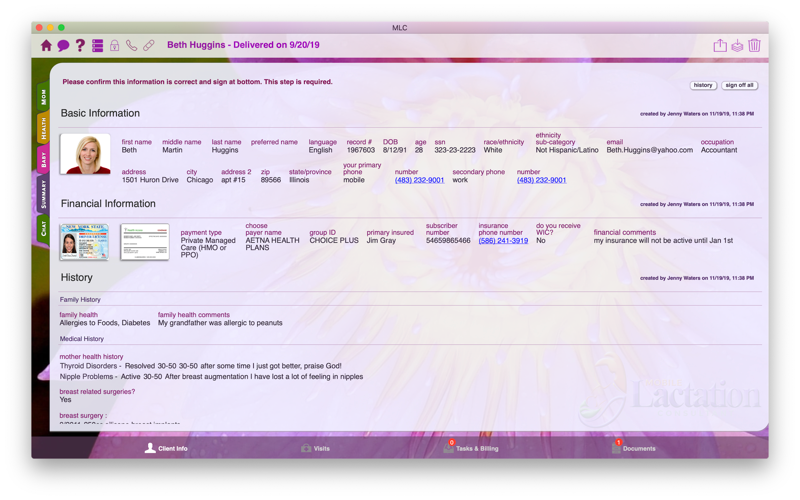
Task: Click the payment type Private Managed Care
Action: pyautogui.click(x=208, y=247)
